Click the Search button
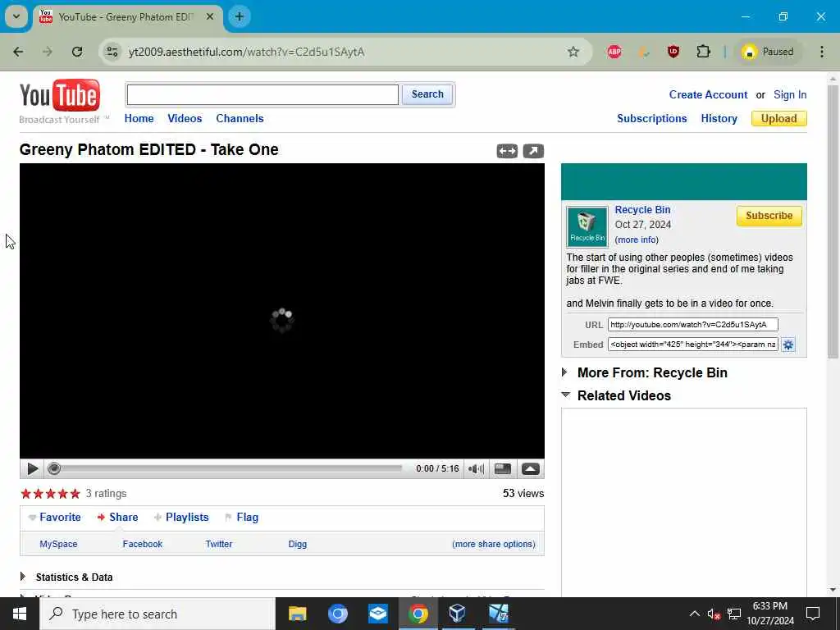 427,94
